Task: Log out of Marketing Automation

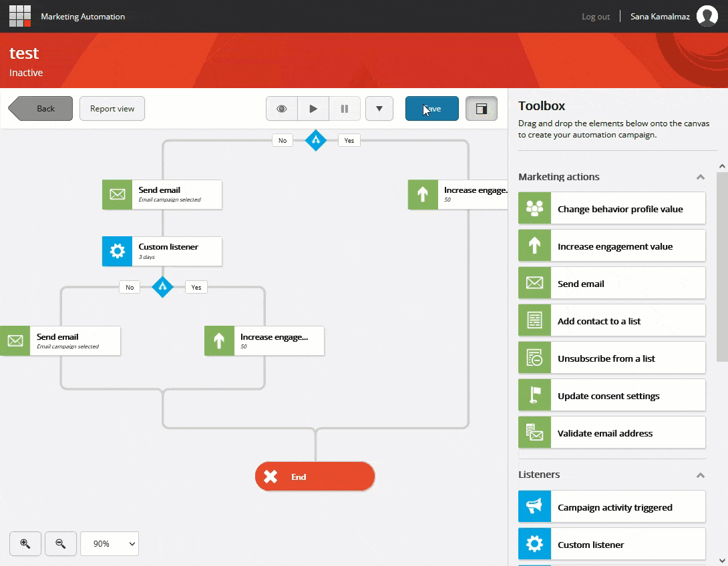Action: tap(596, 17)
